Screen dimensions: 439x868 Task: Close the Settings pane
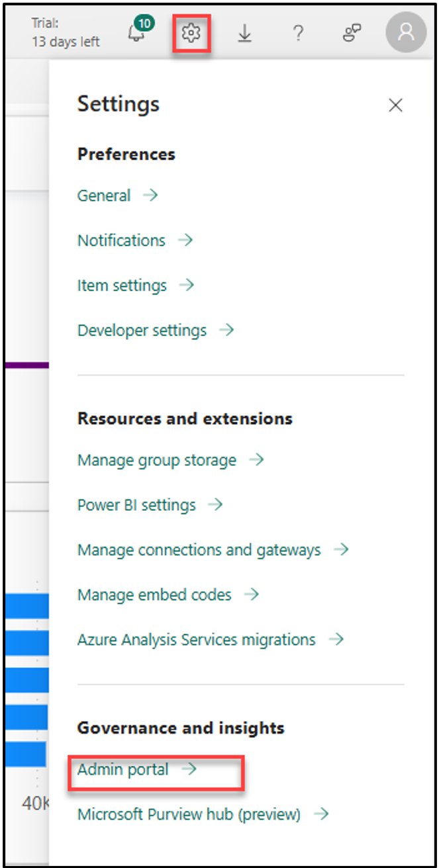coord(395,105)
